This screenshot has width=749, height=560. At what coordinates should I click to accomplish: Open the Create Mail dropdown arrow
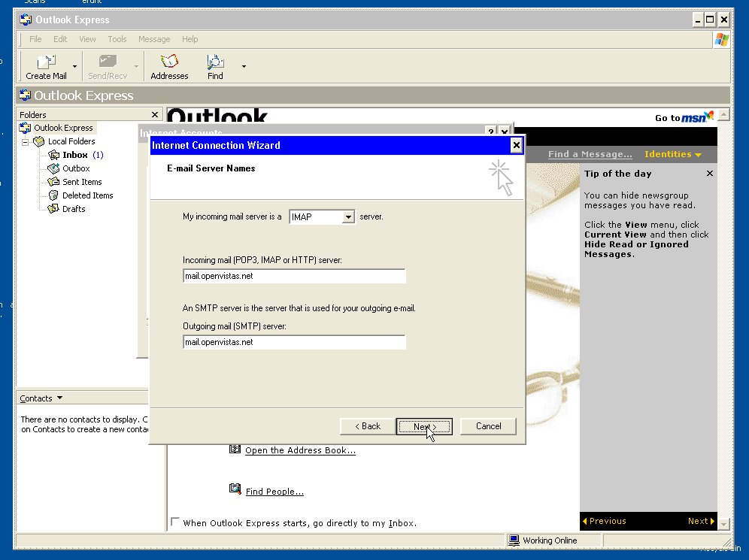[x=74, y=66]
